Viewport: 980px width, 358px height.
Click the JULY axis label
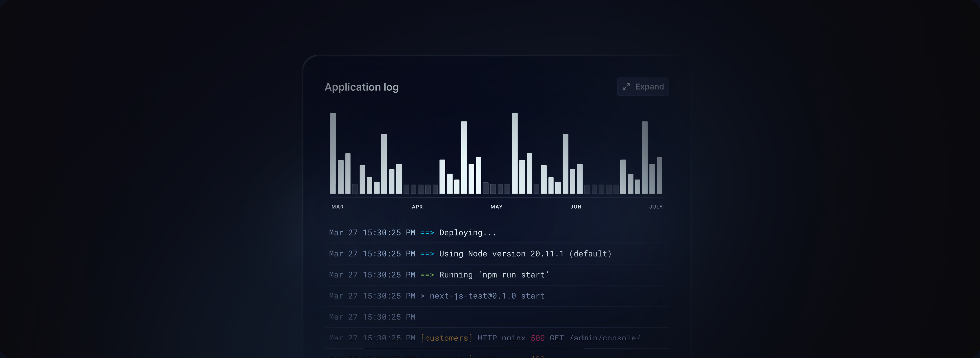[x=655, y=207]
